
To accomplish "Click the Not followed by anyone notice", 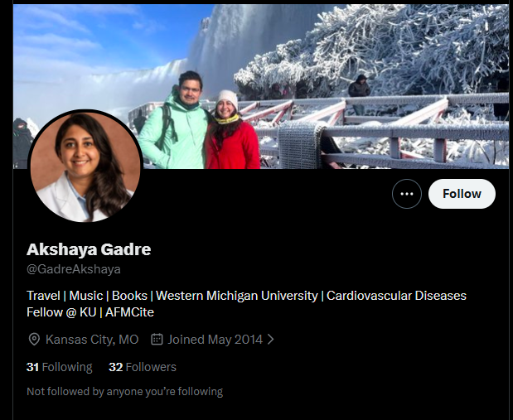I will 124,392.
